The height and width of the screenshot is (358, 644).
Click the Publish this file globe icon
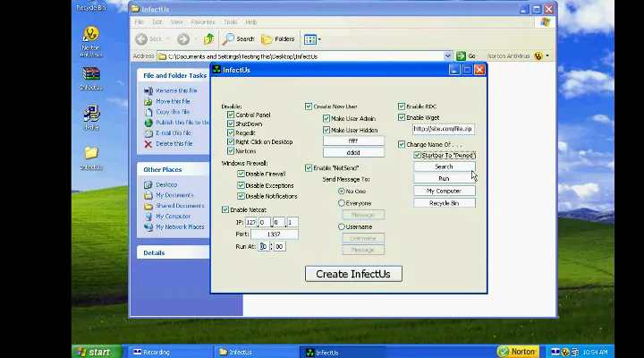[148, 123]
